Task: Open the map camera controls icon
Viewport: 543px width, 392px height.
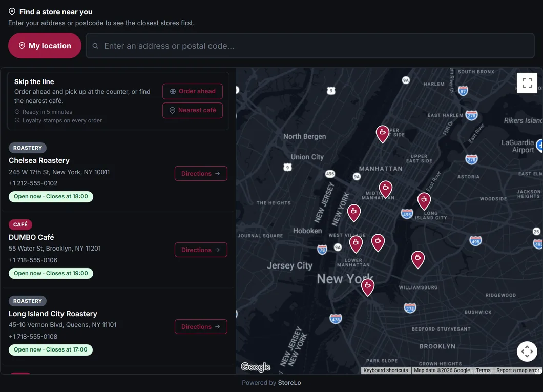Action: [x=527, y=352]
